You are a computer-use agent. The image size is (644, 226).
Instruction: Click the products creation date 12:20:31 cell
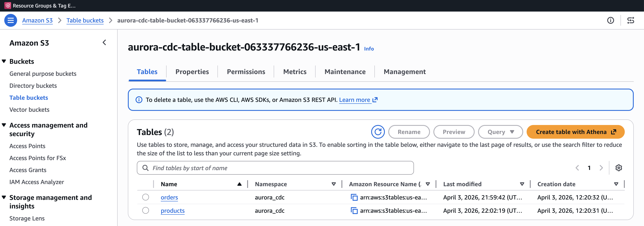(575, 210)
